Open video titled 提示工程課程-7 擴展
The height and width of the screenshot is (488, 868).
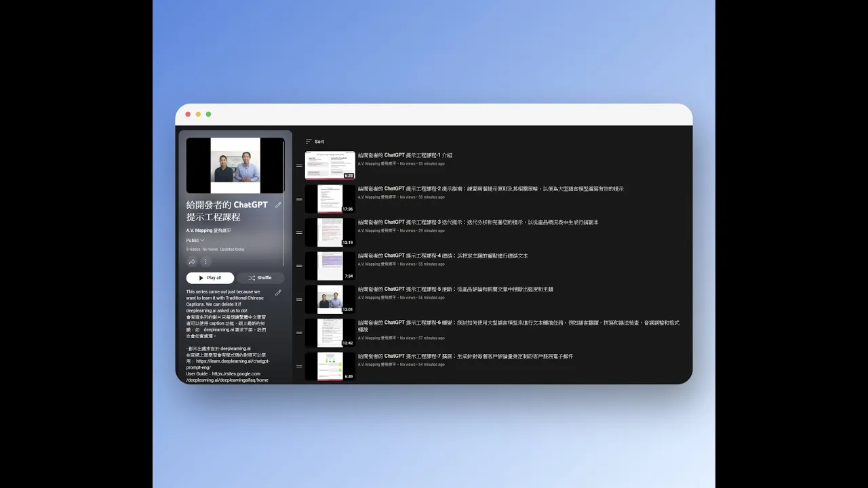tap(466, 357)
